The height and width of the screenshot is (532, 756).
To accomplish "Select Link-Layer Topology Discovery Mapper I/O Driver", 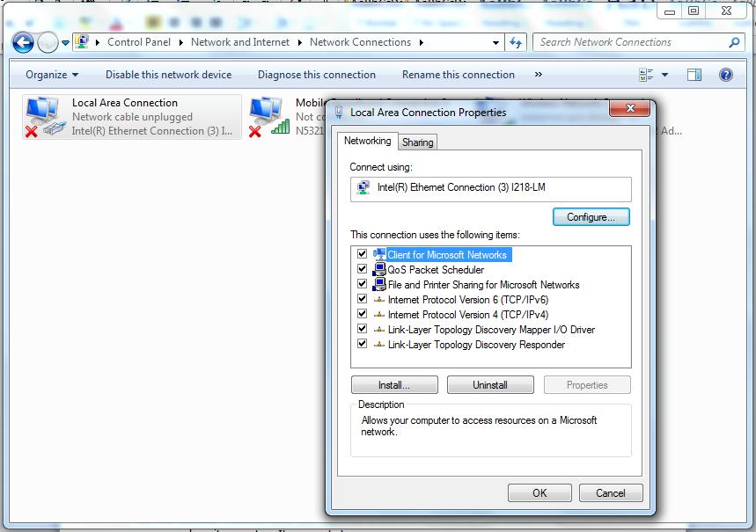I will [x=491, y=330].
